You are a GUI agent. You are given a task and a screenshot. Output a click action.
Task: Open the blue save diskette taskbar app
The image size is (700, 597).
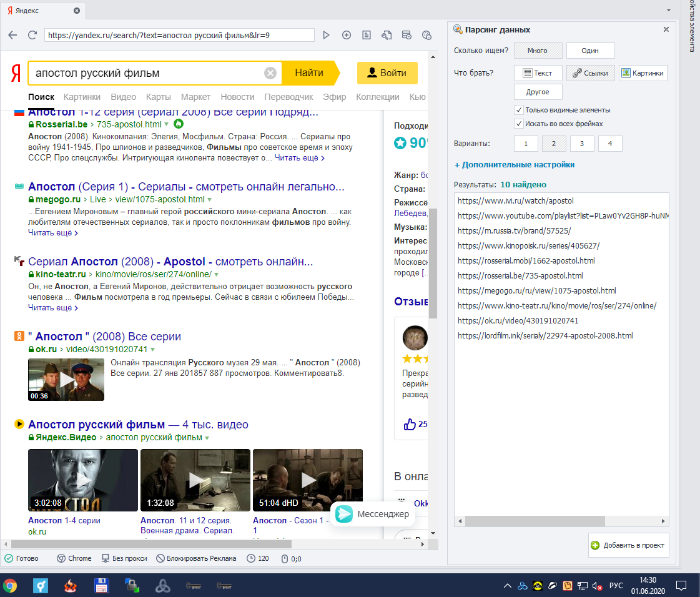101,585
